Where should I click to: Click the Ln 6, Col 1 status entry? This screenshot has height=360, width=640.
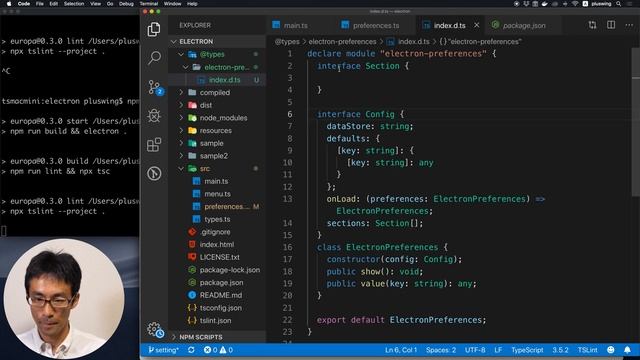click(x=401, y=350)
